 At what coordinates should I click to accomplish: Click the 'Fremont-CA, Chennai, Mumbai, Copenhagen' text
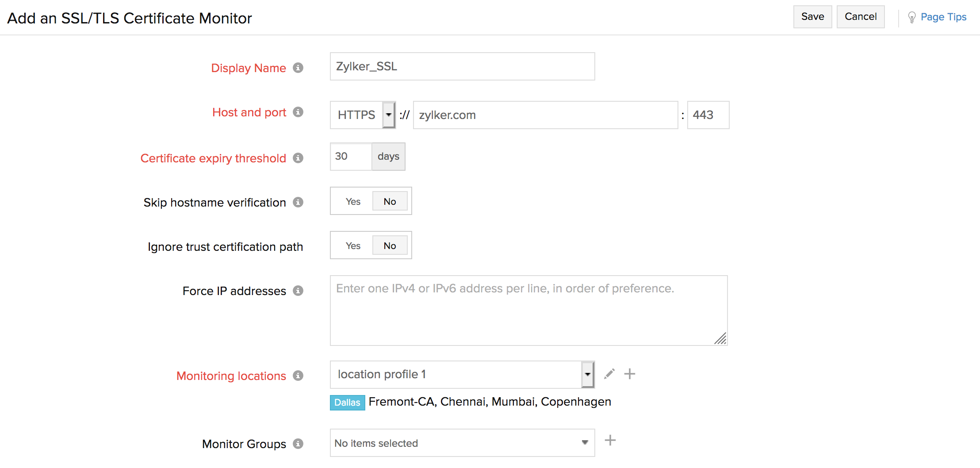(x=490, y=402)
